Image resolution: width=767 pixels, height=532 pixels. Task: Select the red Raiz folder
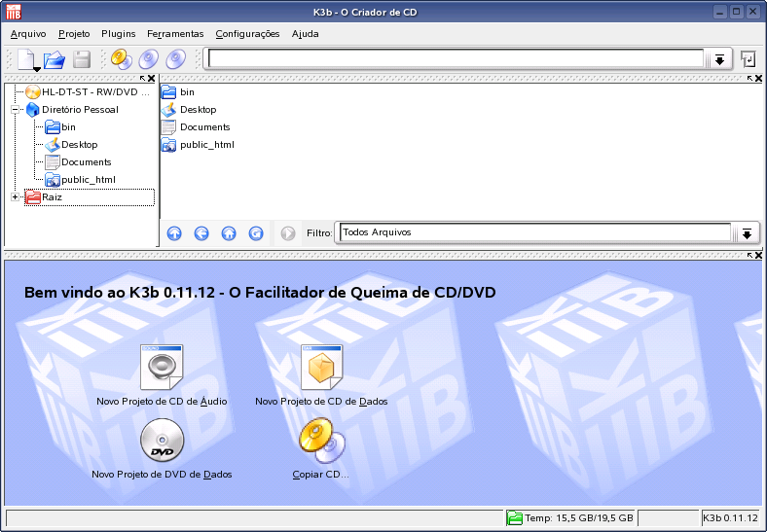click(89, 197)
